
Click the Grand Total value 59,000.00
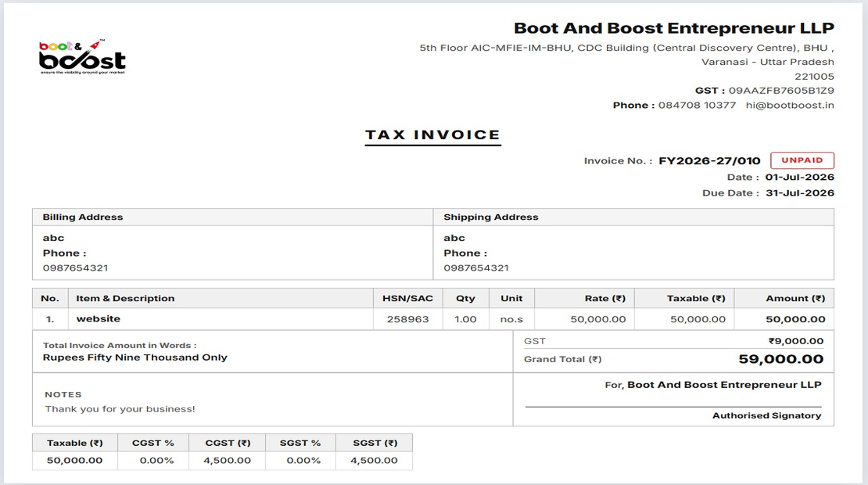(x=781, y=359)
